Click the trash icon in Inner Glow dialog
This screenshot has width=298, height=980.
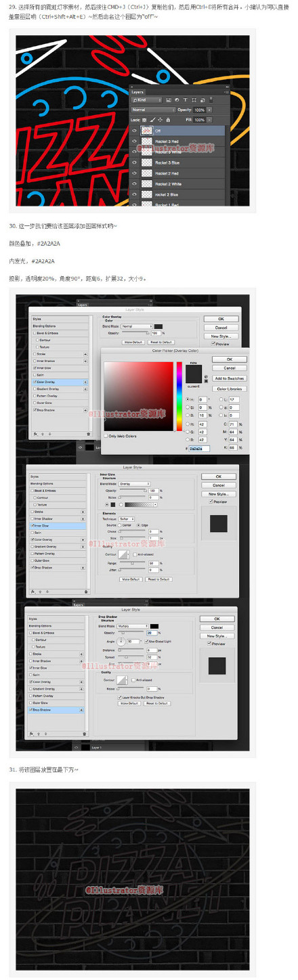pyautogui.click(x=86, y=592)
